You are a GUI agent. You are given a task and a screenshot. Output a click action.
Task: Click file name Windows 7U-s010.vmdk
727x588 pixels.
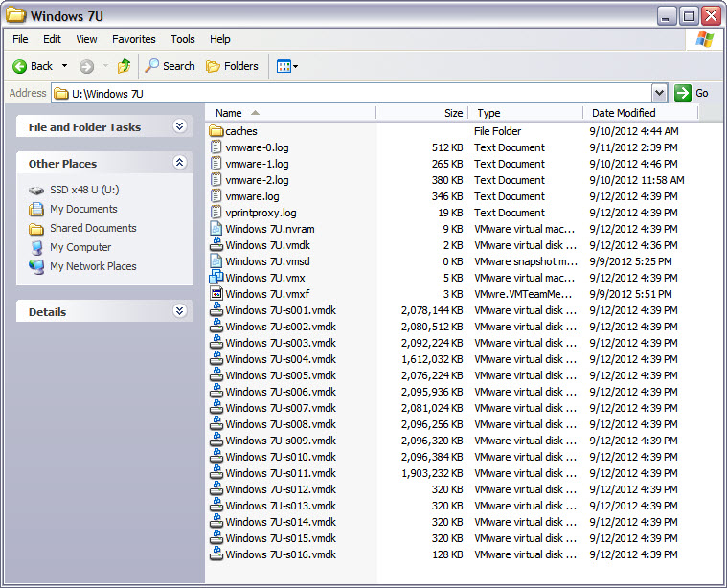(x=281, y=457)
